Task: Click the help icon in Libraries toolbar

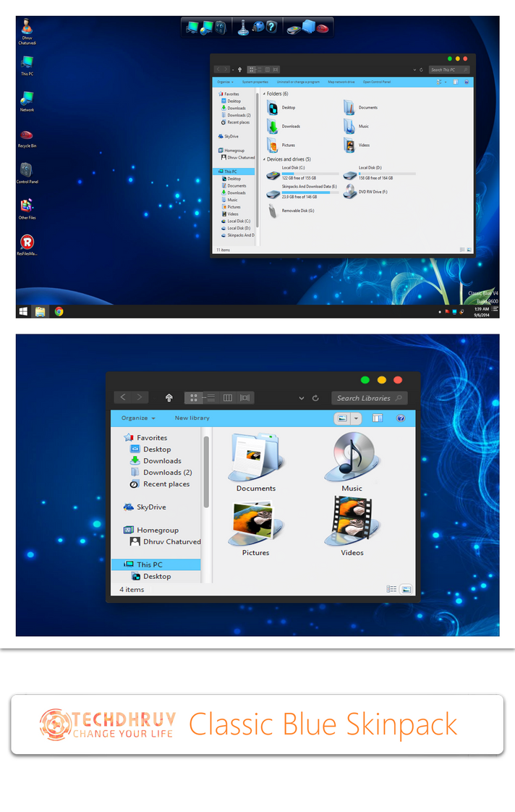Action: pos(400,418)
